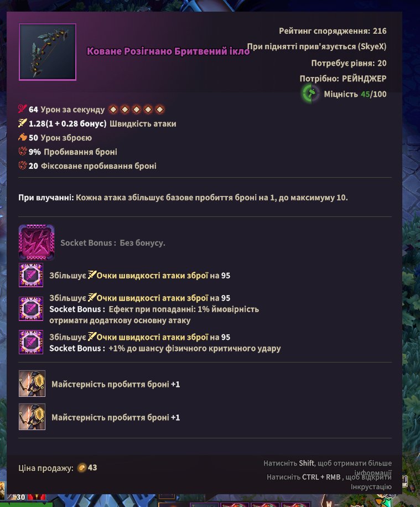The width and height of the screenshot is (420, 507).
Task: Click the large pink empty socket gem
Action: click(37, 242)
